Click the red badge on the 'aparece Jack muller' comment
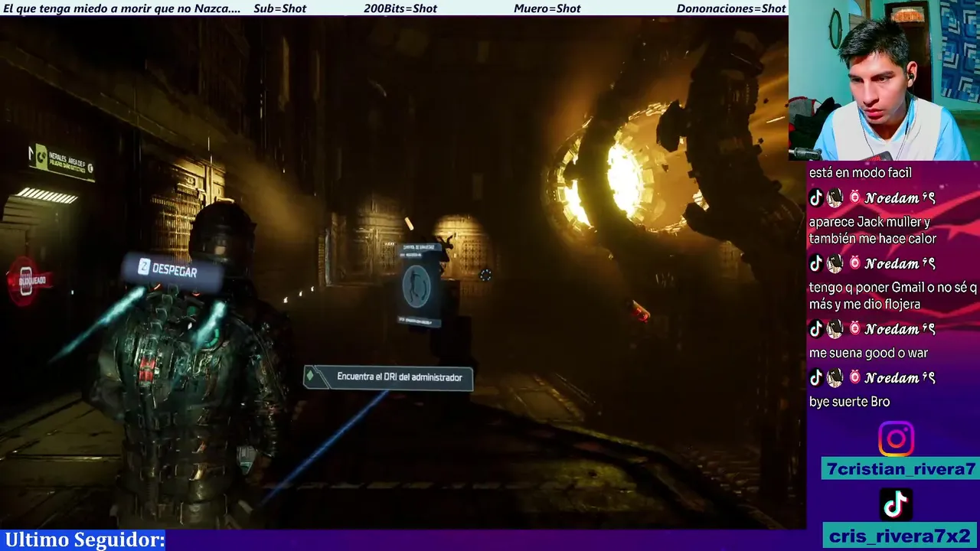The image size is (980, 551). 854,198
